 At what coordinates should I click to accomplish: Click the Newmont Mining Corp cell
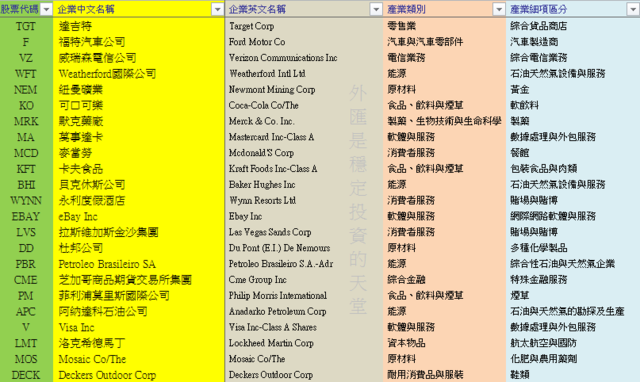coord(304,90)
